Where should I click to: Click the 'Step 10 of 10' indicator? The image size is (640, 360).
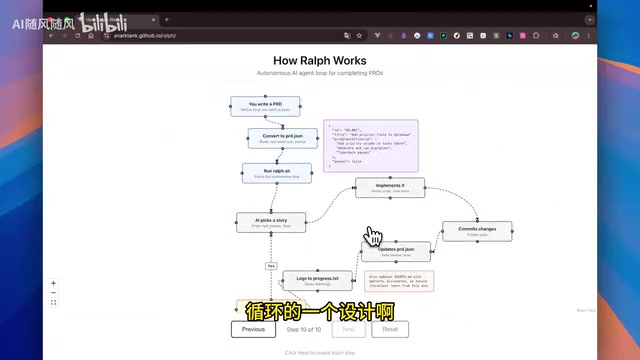tap(304, 329)
